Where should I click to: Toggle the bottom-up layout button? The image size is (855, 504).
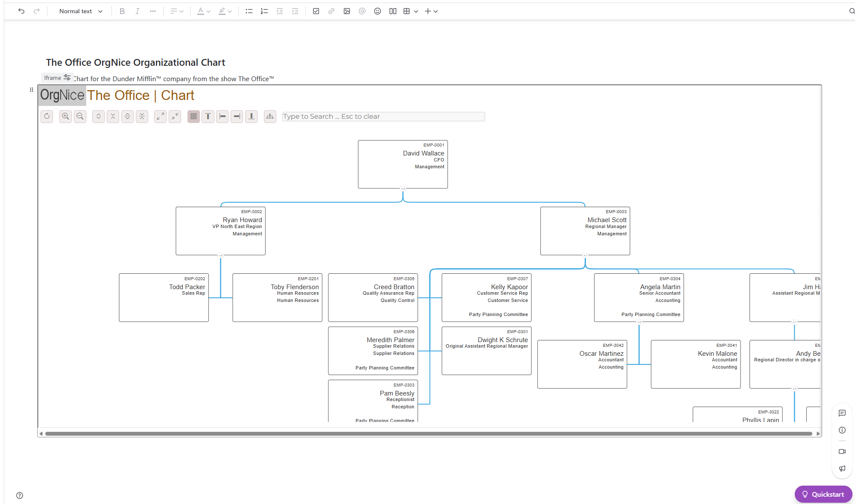pos(251,116)
